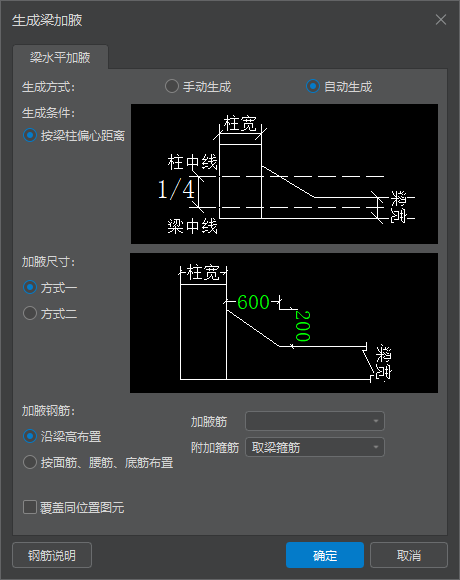
Task: Select the 自动生成 radio option
Action: click(339, 87)
